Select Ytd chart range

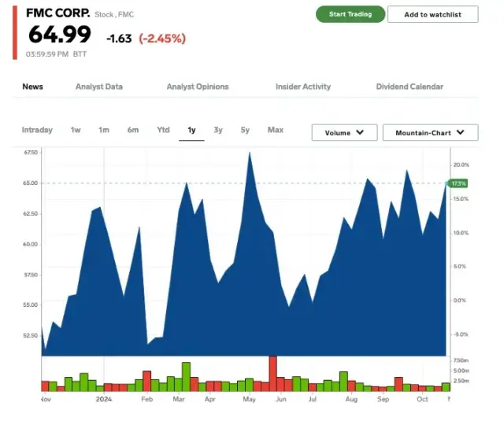(163, 130)
